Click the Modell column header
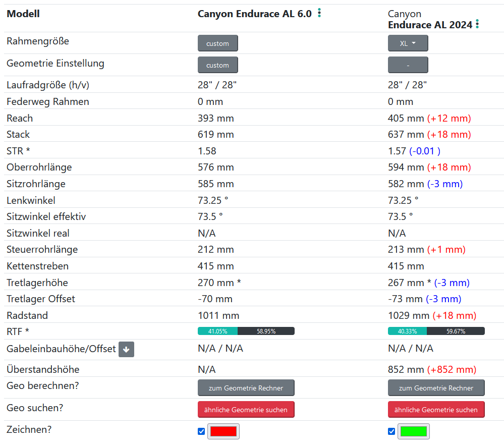The image size is (504, 448). coord(23,14)
